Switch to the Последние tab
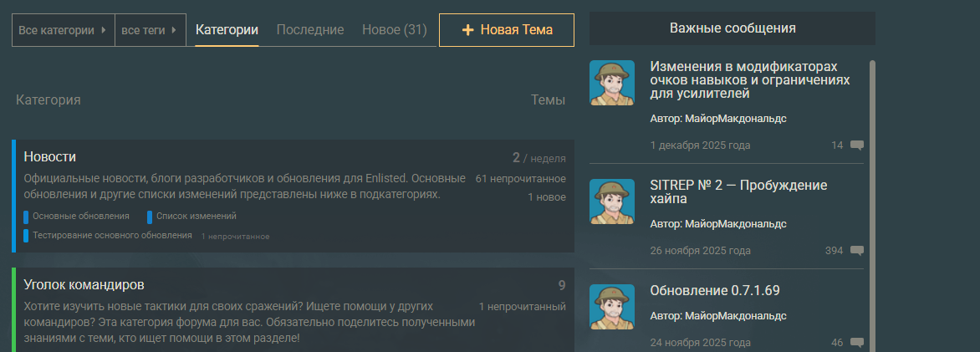 (x=310, y=30)
